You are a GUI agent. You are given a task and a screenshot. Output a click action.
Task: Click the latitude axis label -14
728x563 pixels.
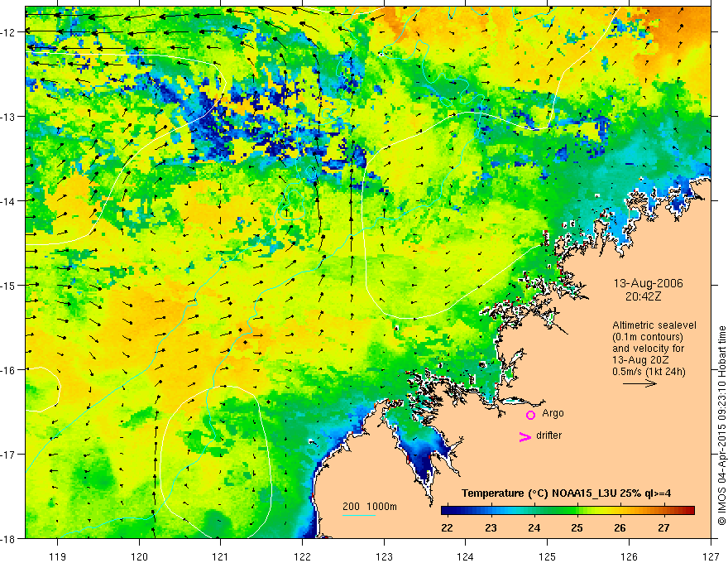pos(8,201)
